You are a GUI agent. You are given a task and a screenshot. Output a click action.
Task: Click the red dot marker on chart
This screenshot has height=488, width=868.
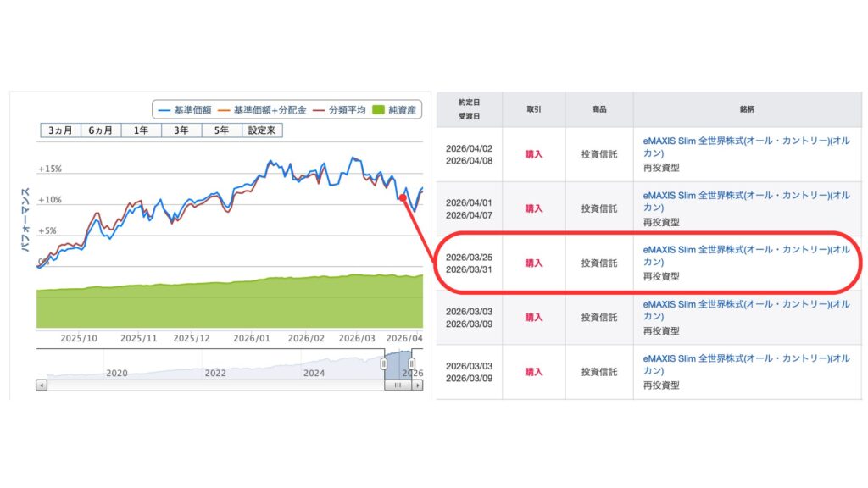point(402,197)
